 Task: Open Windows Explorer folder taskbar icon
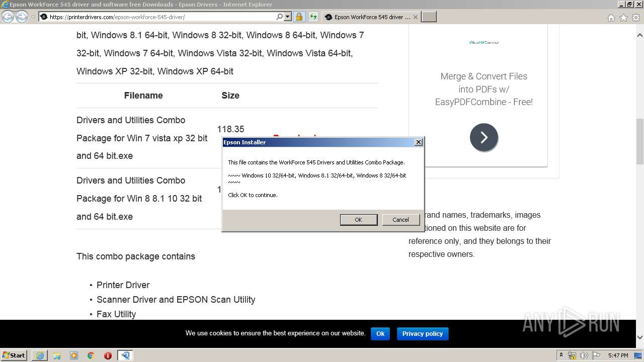pos(57,355)
